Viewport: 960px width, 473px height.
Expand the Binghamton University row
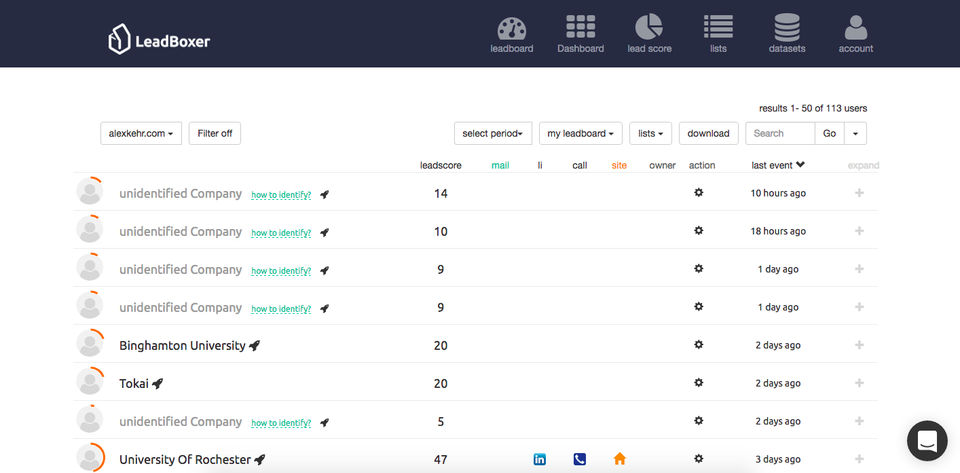[859, 345]
